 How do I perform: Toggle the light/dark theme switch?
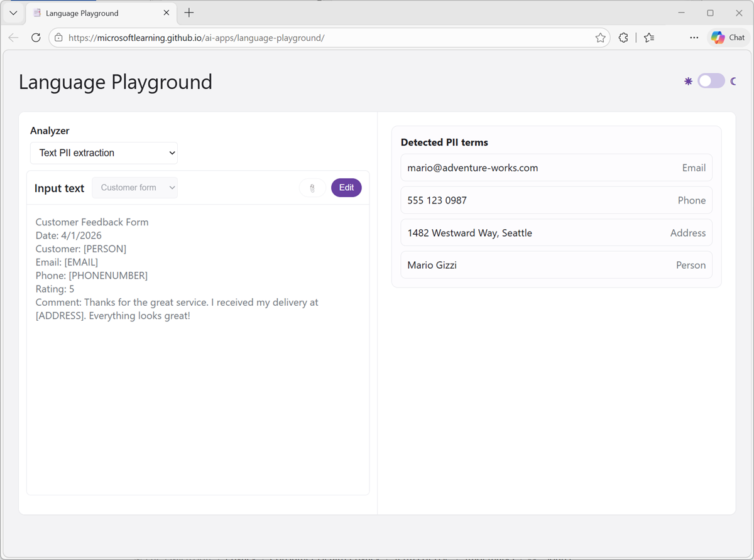pyautogui.click(x=711, y=81)
